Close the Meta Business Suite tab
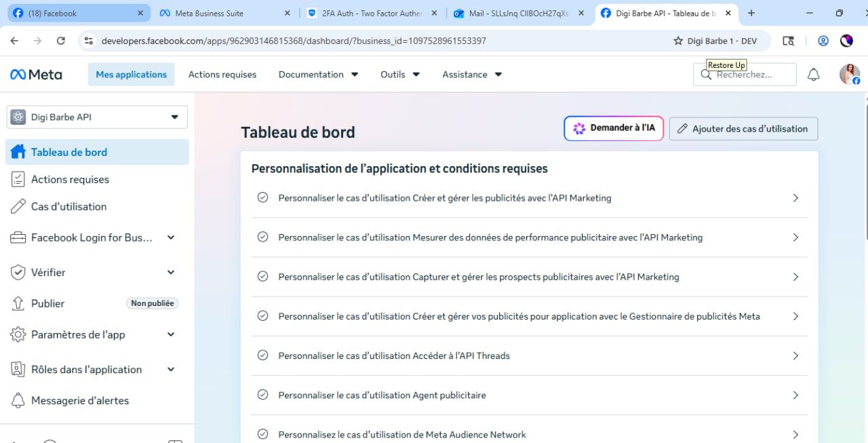The height and width of the screenshot is (443, 868). tap(287, 13)
